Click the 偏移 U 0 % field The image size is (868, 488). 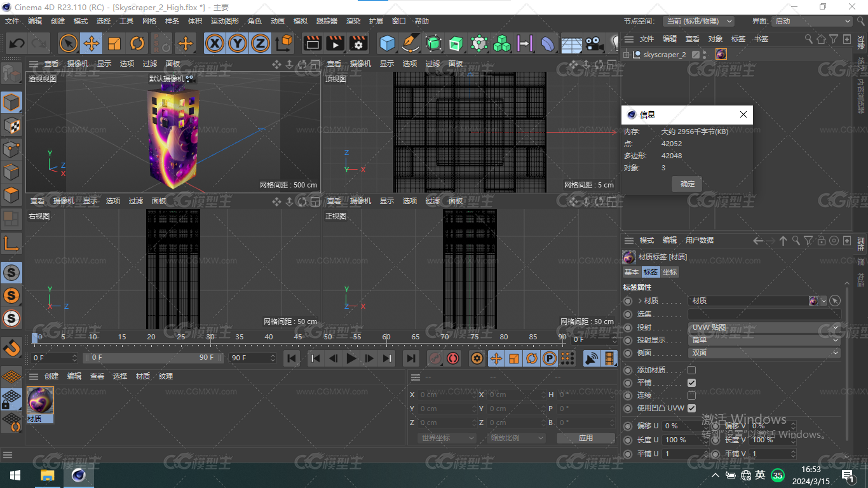686,426
